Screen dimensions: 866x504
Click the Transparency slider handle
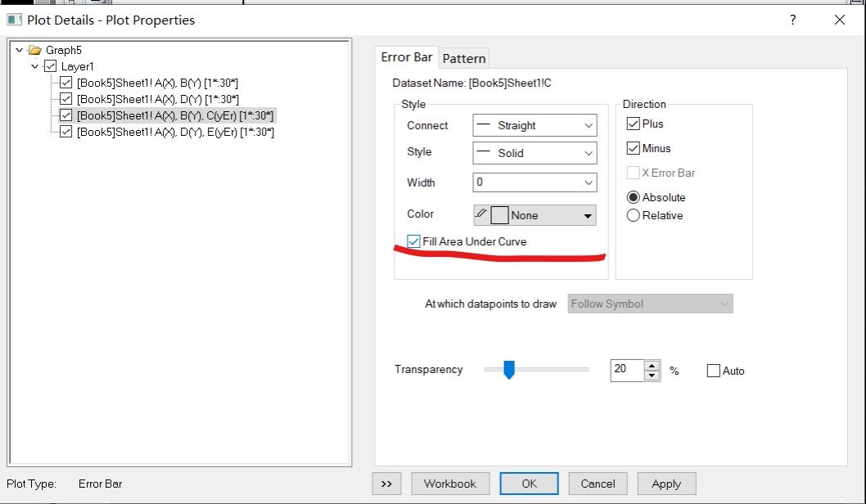[x=509, y=370]
